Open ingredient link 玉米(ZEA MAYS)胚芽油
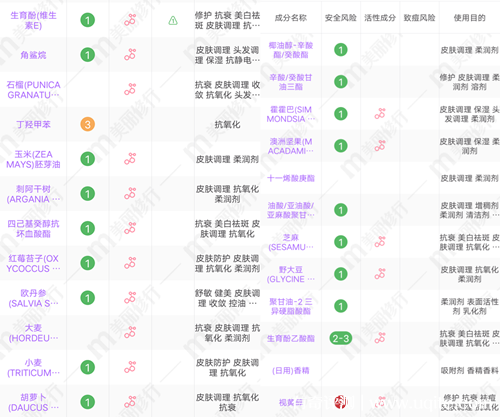500x417 pixels. pos(33,159)
